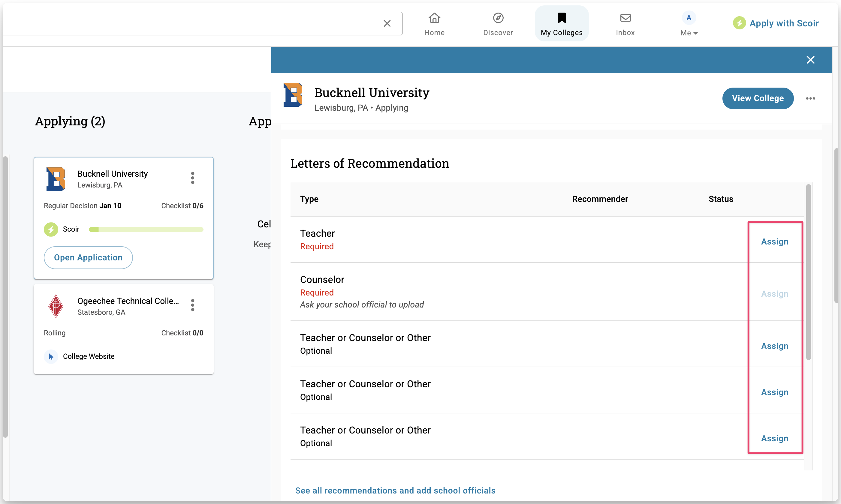Click the Scoir application progress bar

146,229
